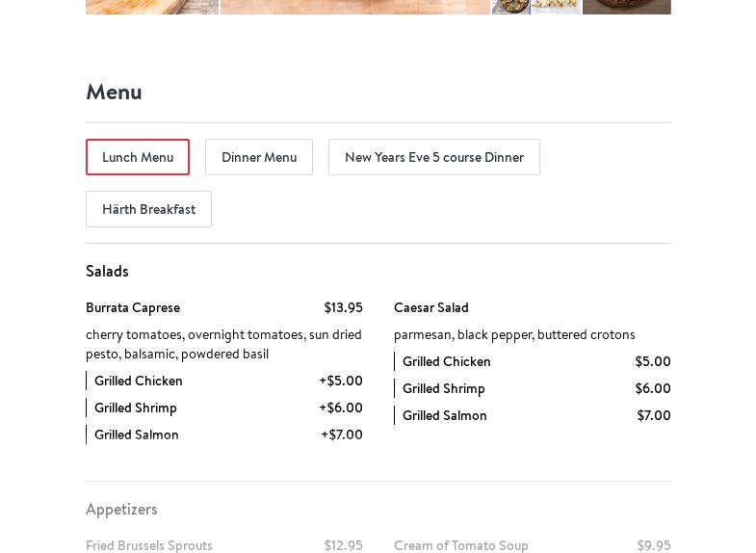
Task: Click the Fried Brussels Sprouts appetizer
Action: [149, 545]
